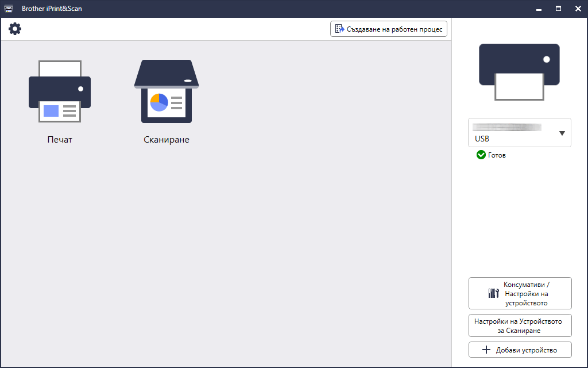This screenshot has height=368, width=588.
Task: Open Консумативи / Настройки на устройството
Action: coord(520,293)
